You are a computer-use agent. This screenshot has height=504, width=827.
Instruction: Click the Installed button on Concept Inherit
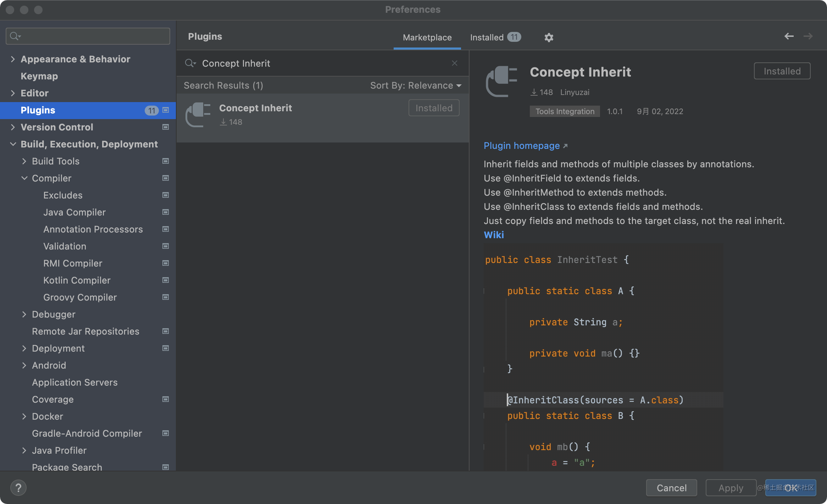coord(434,108)
